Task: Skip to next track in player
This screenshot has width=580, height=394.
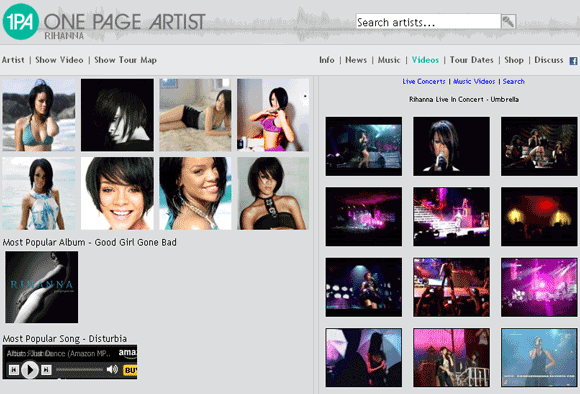Action: click(x=46, y=370)
